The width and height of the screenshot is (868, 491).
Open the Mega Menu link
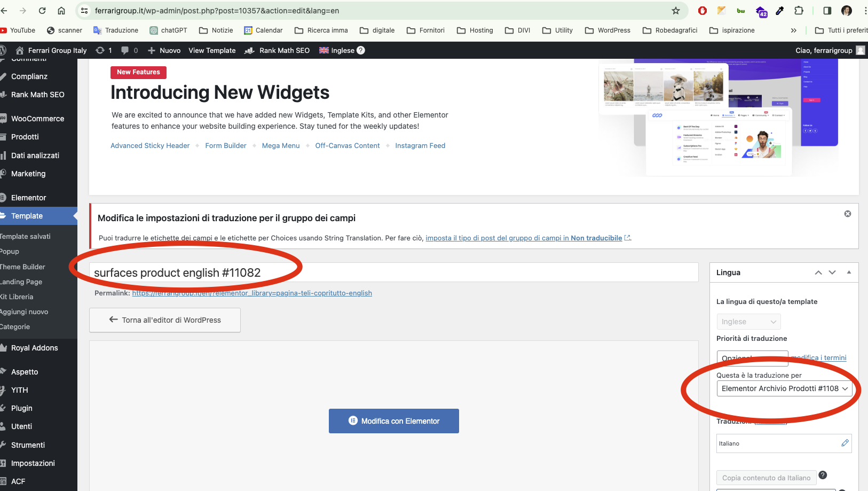(281, 145)
